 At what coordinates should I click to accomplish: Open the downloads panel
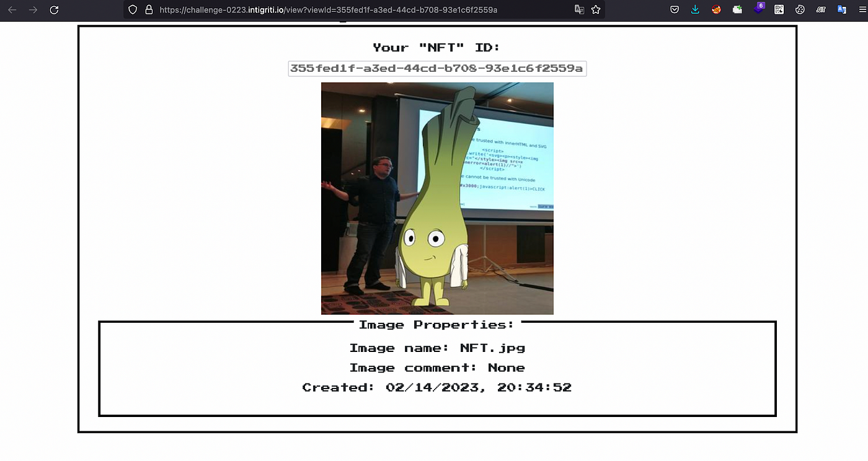click(x=695, y=10)
